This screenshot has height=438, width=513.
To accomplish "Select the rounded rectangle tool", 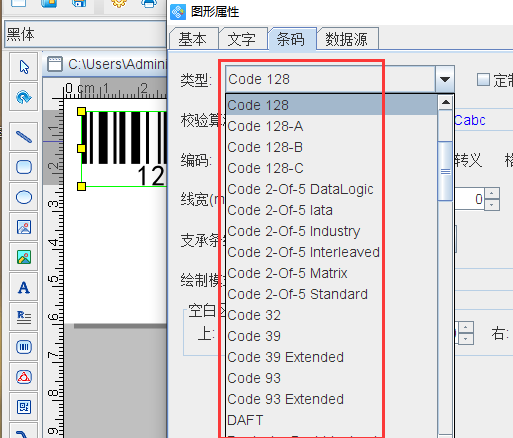I will 24,167.
